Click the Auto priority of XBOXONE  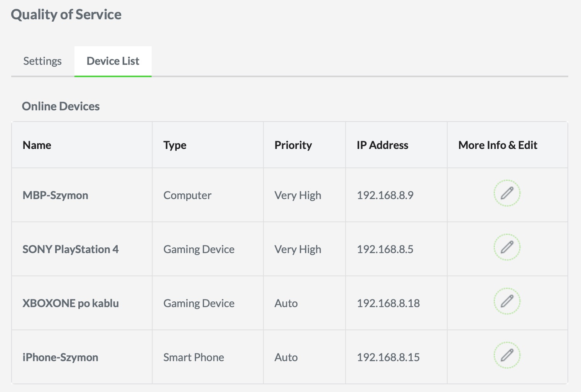[286, 303]
